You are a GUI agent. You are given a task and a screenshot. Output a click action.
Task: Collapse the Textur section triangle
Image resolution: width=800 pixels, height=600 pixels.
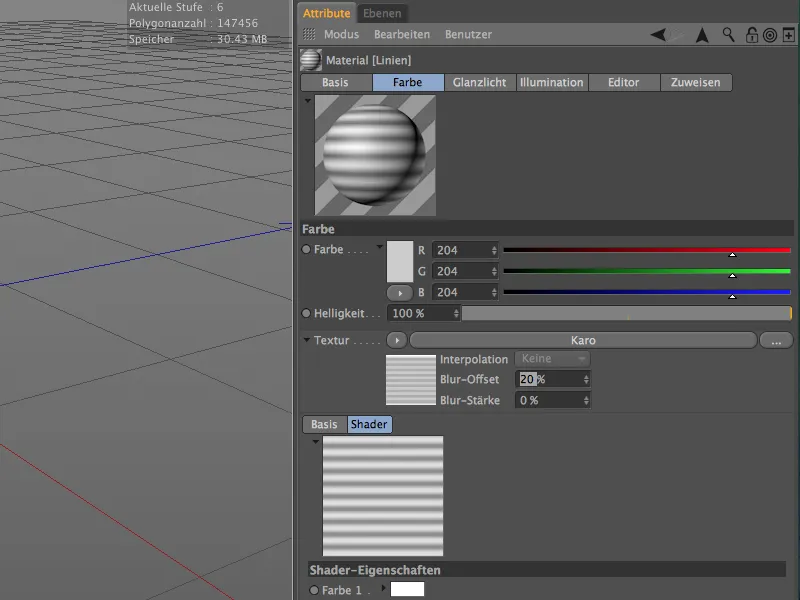(307, 339)
